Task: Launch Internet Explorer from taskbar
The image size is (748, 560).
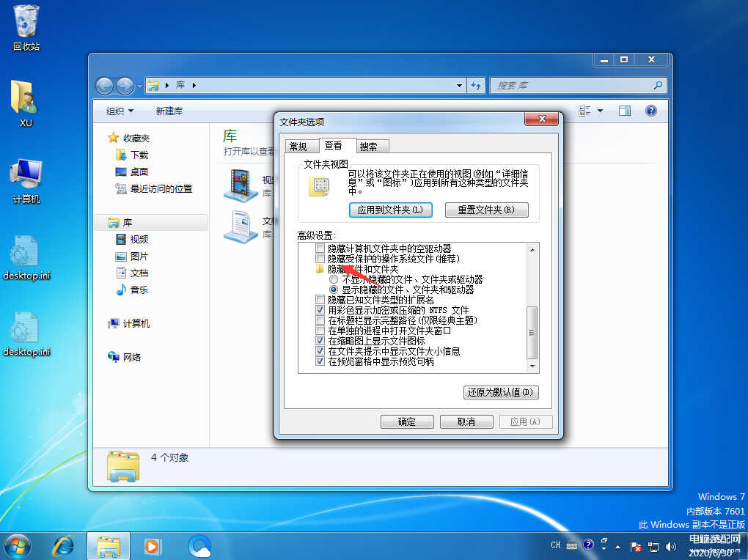Action: pyautogui.click(x=64, y=546)
